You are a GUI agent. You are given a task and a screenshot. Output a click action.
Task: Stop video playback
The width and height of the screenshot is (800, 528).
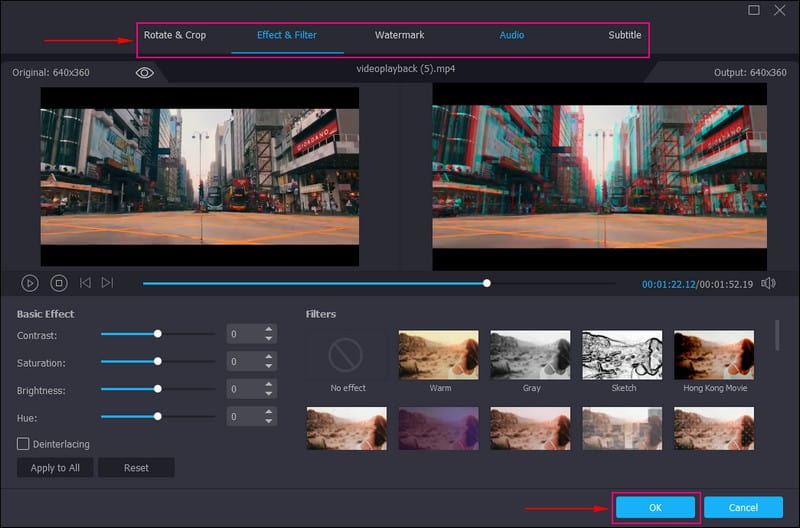pyautogui.click(x=59, y=283)
